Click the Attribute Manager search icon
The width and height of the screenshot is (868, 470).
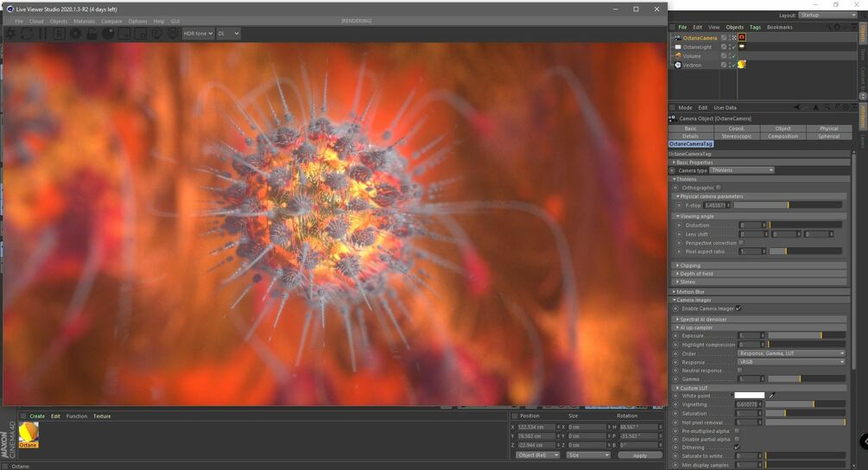(x=827, y=107)
